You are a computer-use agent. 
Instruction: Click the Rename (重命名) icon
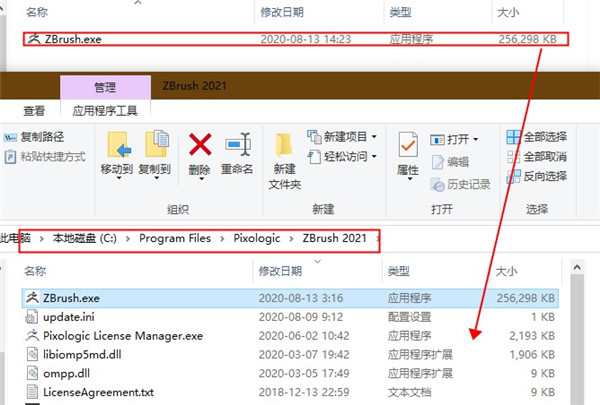pyautogui.click(x=238, y=144)
